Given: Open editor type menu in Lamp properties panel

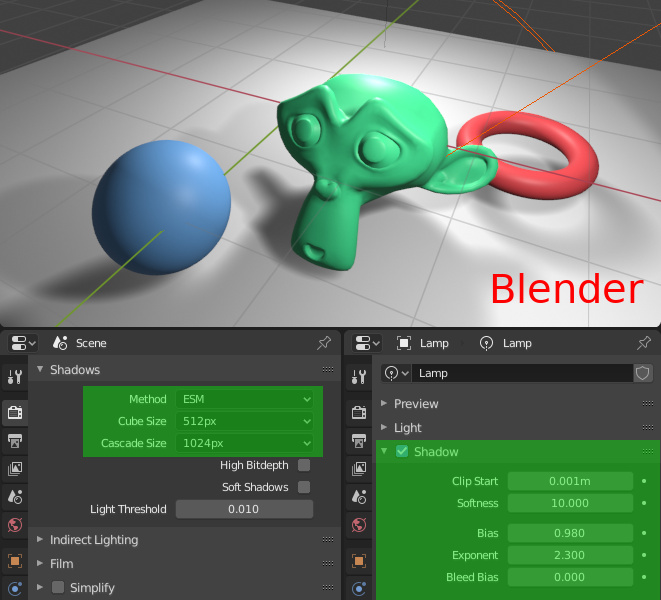Looking at the screenshot, I should [367, 343].
